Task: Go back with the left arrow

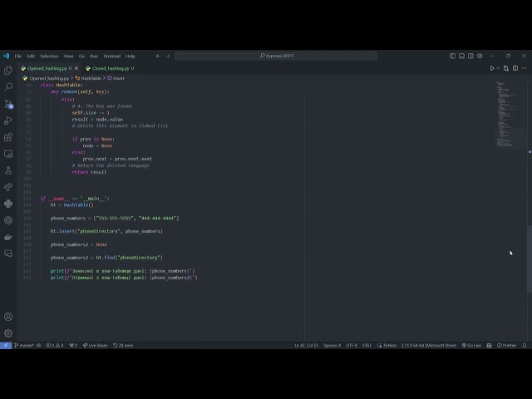Action: point(158,56)
